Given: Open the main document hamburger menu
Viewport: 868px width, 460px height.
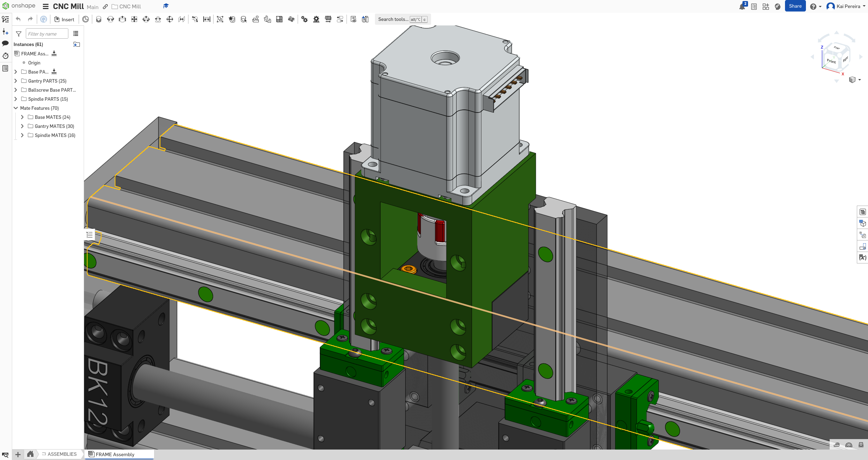Looking at the screenshot, I should [x=45, y=6].
